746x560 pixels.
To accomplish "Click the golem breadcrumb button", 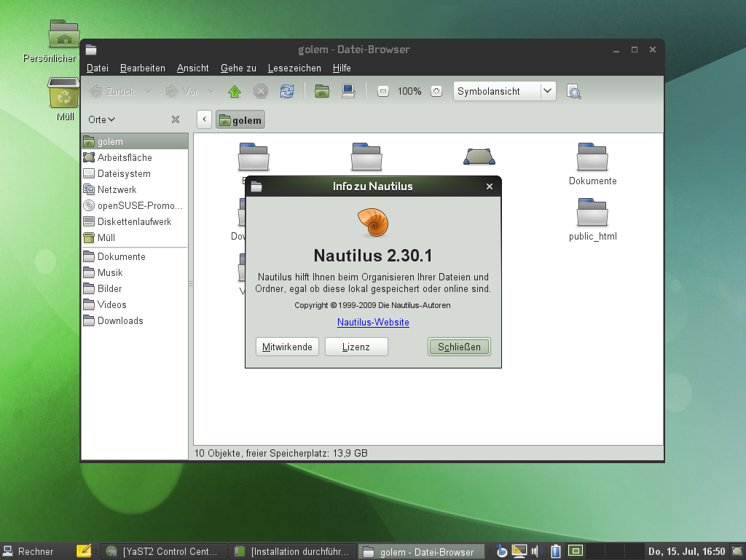I will [240, 119].
